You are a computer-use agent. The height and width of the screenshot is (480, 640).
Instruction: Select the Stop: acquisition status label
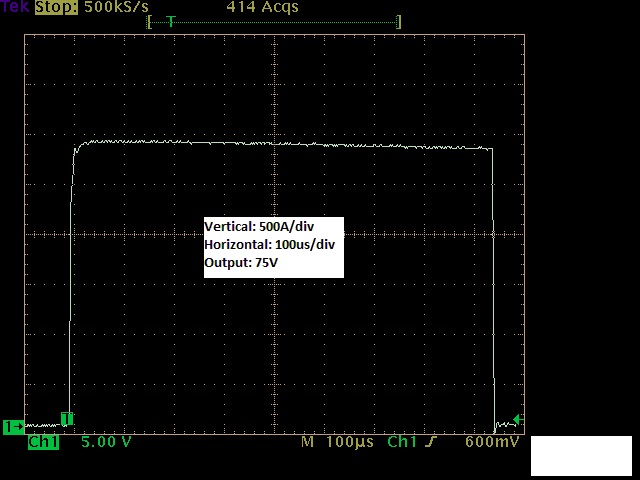[56, 7]
